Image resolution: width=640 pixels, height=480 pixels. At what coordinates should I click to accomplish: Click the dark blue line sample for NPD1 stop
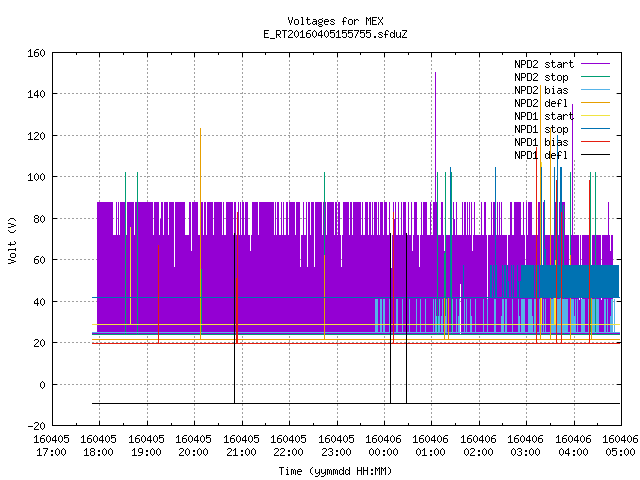pos(595,129)
